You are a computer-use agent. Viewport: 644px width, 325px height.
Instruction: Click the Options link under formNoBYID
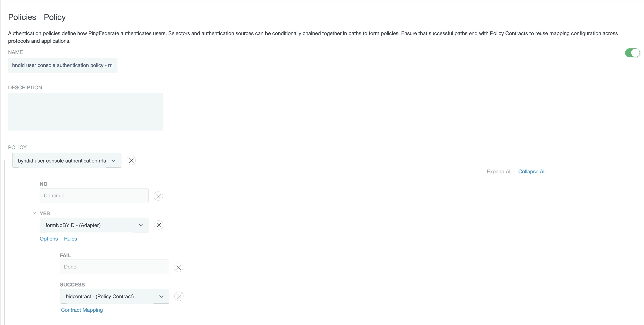(x=49, y=239)
